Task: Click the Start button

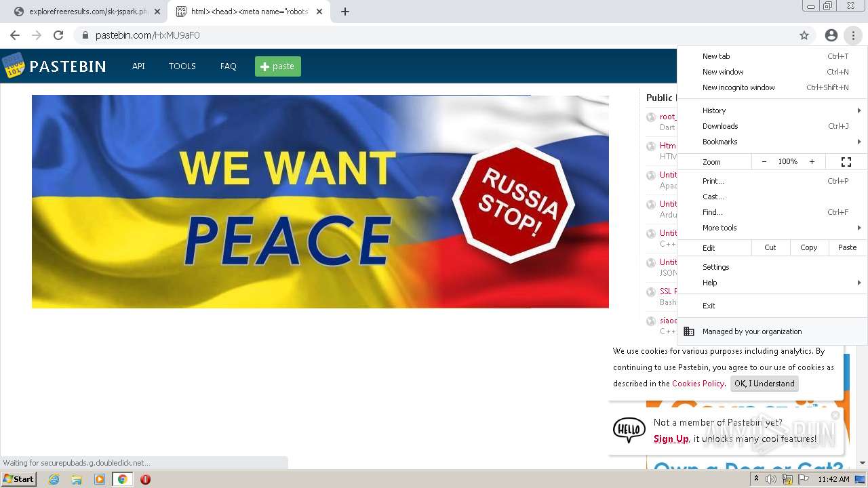Action: 19,479
